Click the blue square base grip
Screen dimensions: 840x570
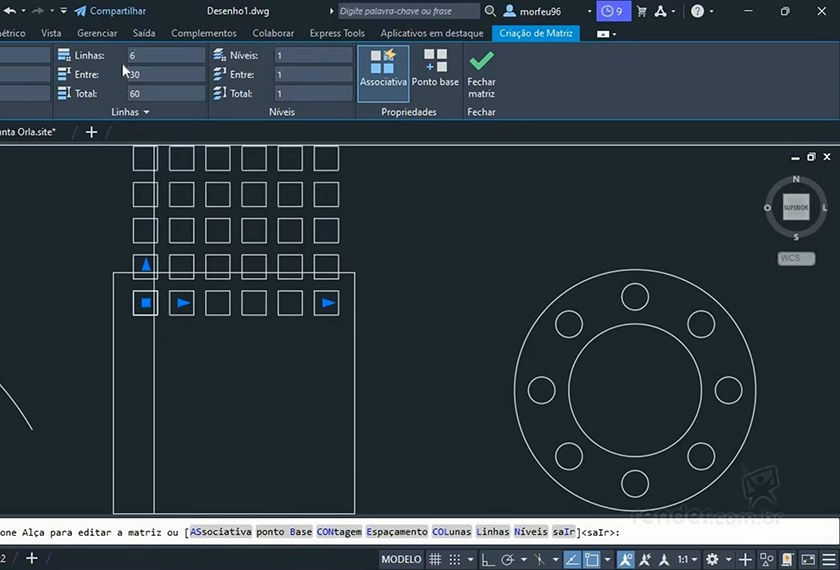tap(146, 303)
